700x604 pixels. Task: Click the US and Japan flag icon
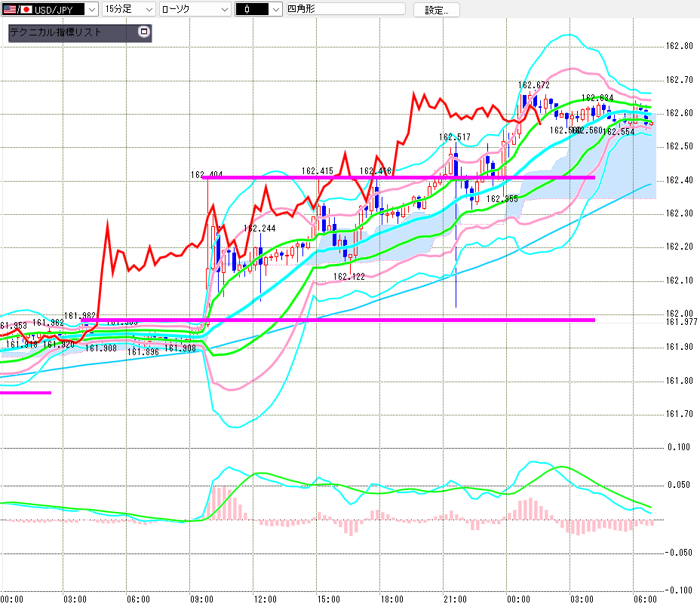point(17,9)
